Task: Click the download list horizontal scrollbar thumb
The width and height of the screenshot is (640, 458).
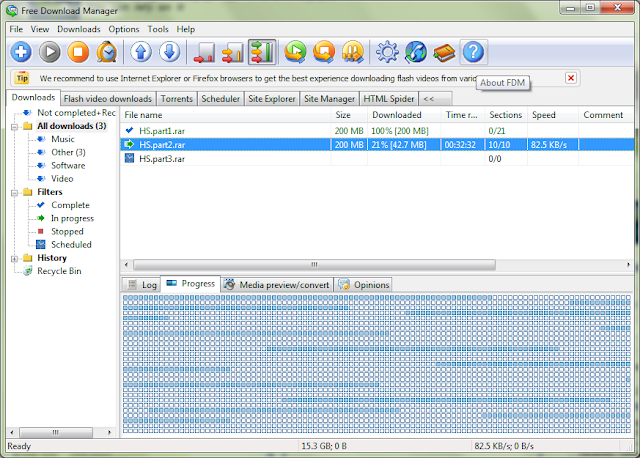Action: click(314, 265)
